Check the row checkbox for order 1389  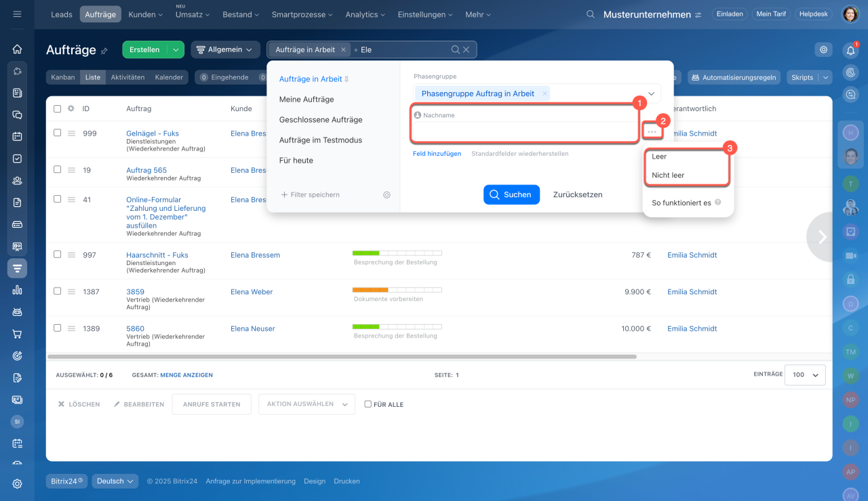coord(57,327)
